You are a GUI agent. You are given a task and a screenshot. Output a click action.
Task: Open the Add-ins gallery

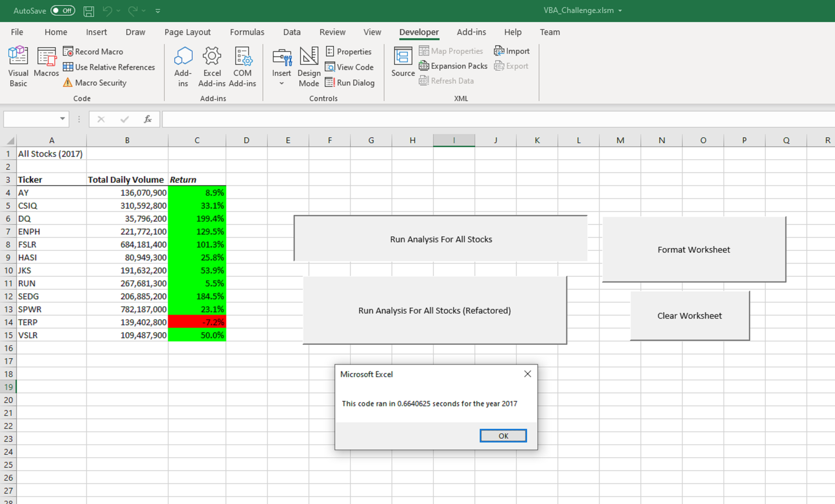tap(183, 67)
